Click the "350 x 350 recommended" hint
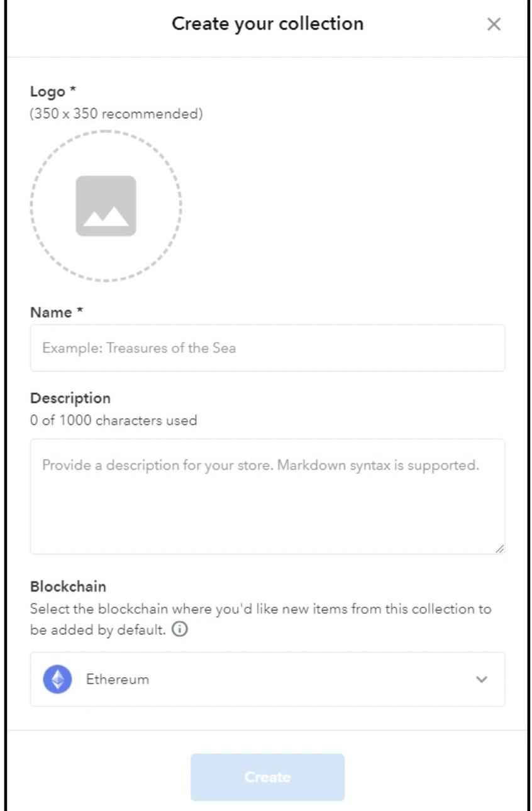Viewport: 532px width, 811px height. [116, 114]
